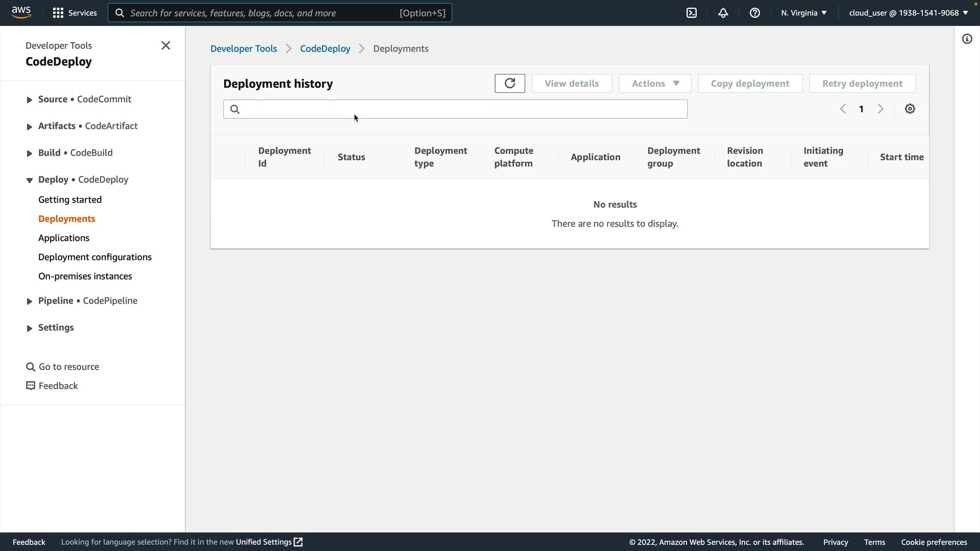Image resolution: width=980 pixels, height=551 pixels.
Task: Open notifications bell icon
Action: coord(723,13)
